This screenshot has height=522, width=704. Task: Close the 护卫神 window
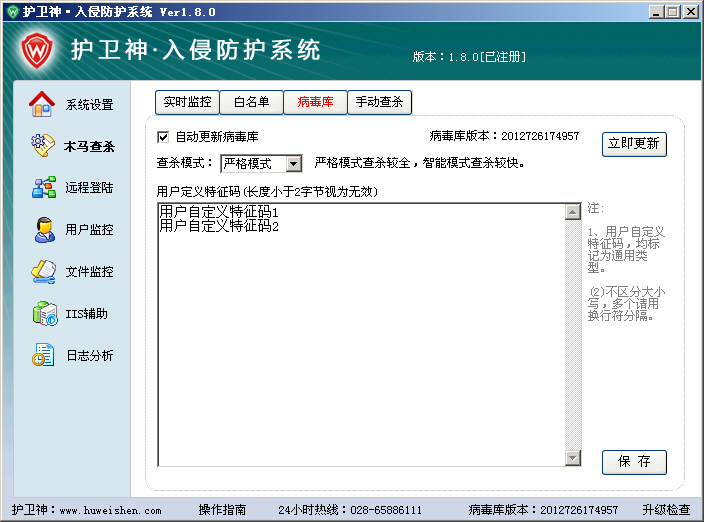click(x=691, y=11)
